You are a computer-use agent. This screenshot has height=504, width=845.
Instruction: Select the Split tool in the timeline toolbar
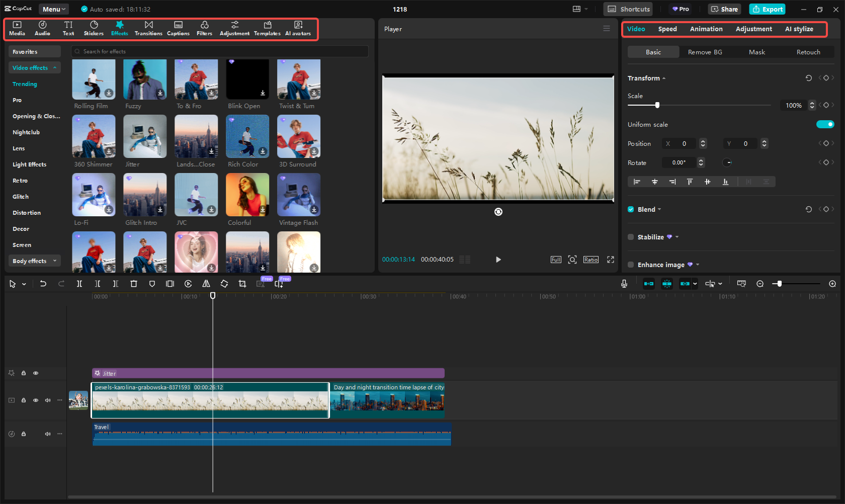pos(79,284)
